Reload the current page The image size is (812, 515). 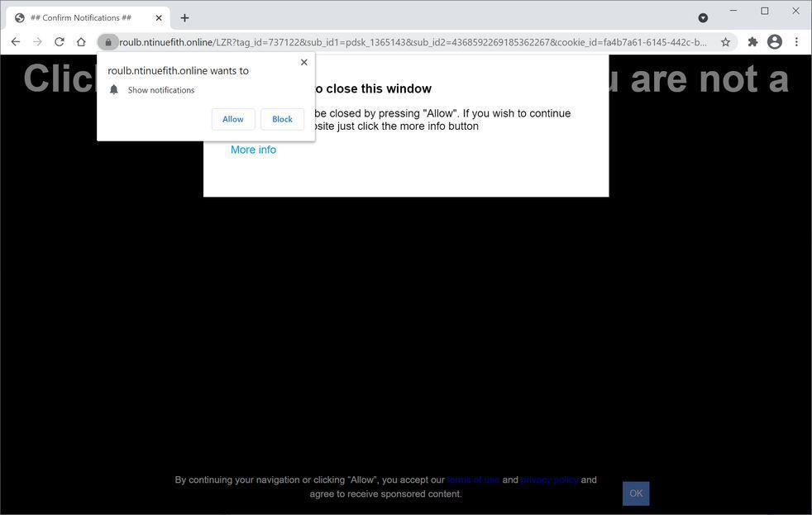(59, 41)
